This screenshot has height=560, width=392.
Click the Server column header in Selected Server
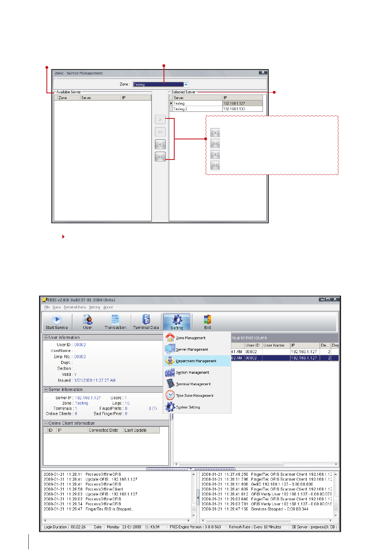pos(197,98)
